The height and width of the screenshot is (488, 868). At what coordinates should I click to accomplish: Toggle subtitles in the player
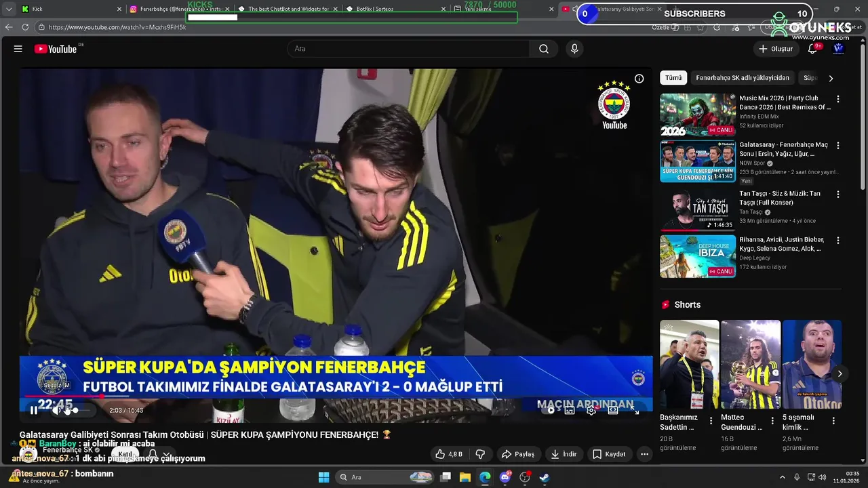point(570,410)
